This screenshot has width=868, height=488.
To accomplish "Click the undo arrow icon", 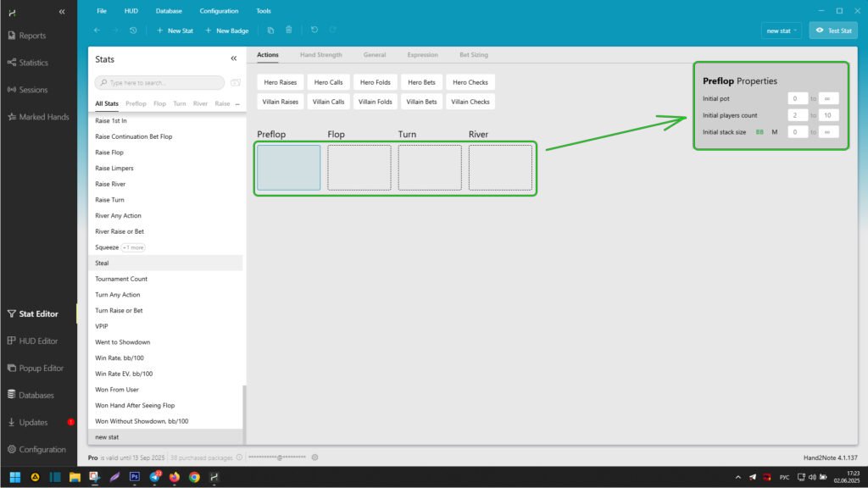I will tap(314, 30).
